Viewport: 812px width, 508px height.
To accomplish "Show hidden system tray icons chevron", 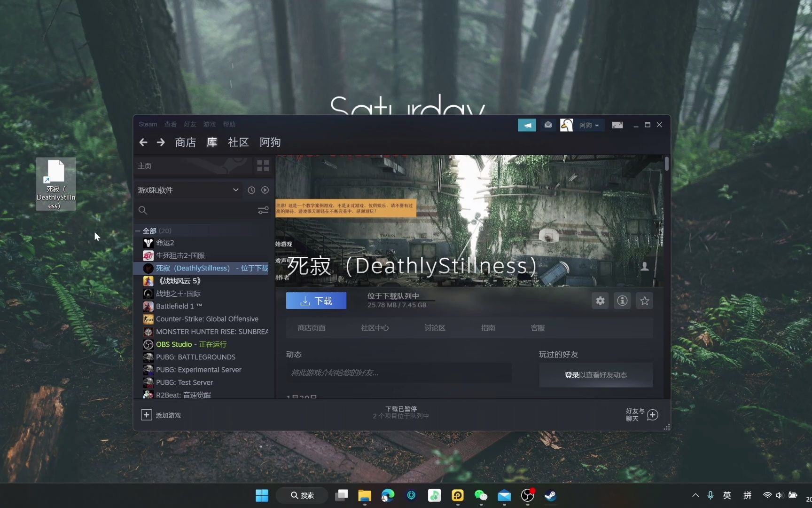I will pos(695,495).
